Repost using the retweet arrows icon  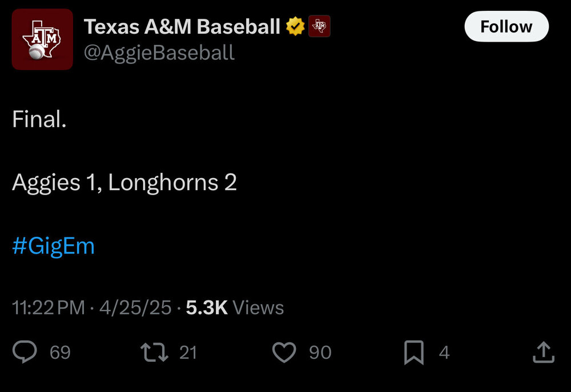point(154,352)
